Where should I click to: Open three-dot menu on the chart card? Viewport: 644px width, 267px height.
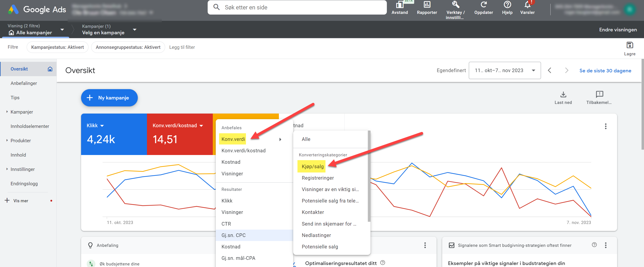pos(605,126)
